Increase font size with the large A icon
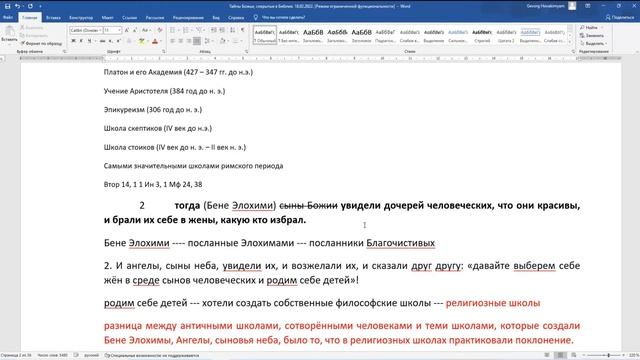This screenshot has width=640, height=360. (x=127, y=30)
